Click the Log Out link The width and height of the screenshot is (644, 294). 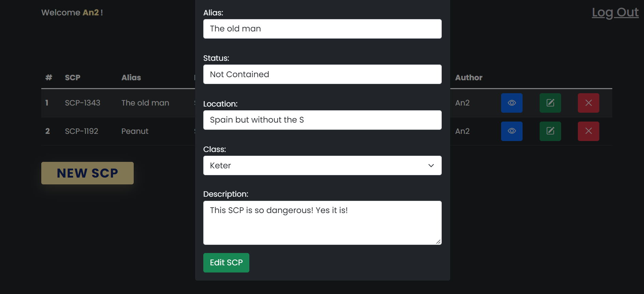[x=615, y=13]
